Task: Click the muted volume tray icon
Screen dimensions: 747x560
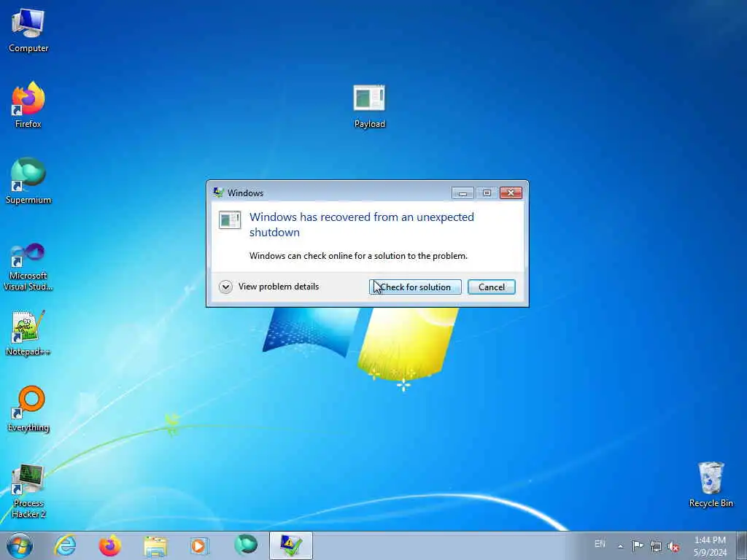Action: click(673, 546)
